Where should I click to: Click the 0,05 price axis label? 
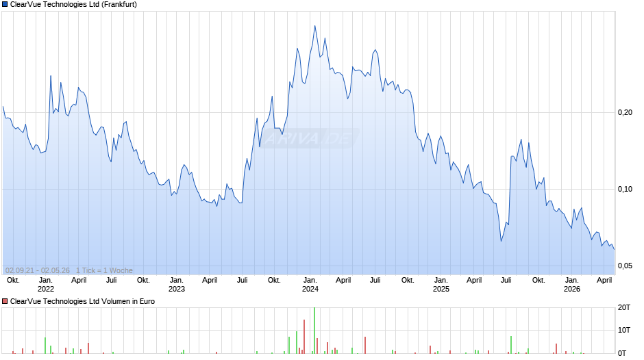click(625, 266)
